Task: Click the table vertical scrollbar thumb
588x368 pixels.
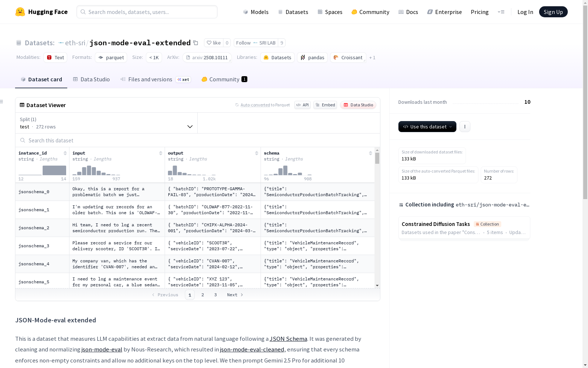Action: [x=377, y=158]
